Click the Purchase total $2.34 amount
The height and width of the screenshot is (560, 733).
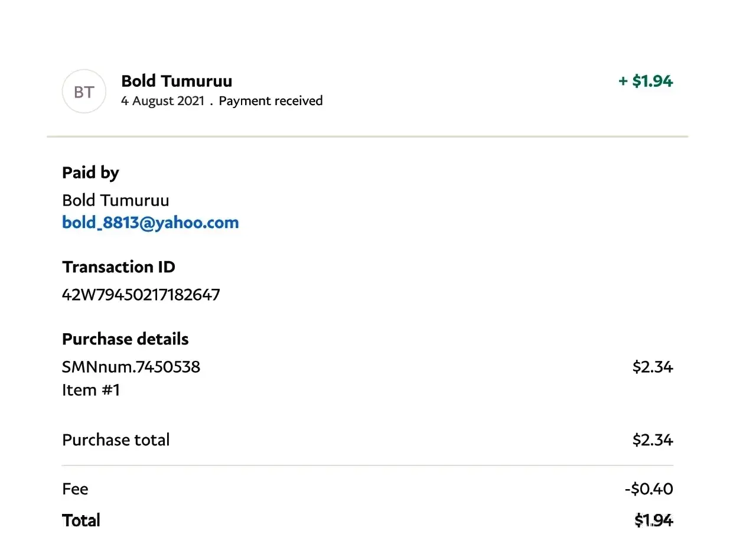click(x=653, y=440)
